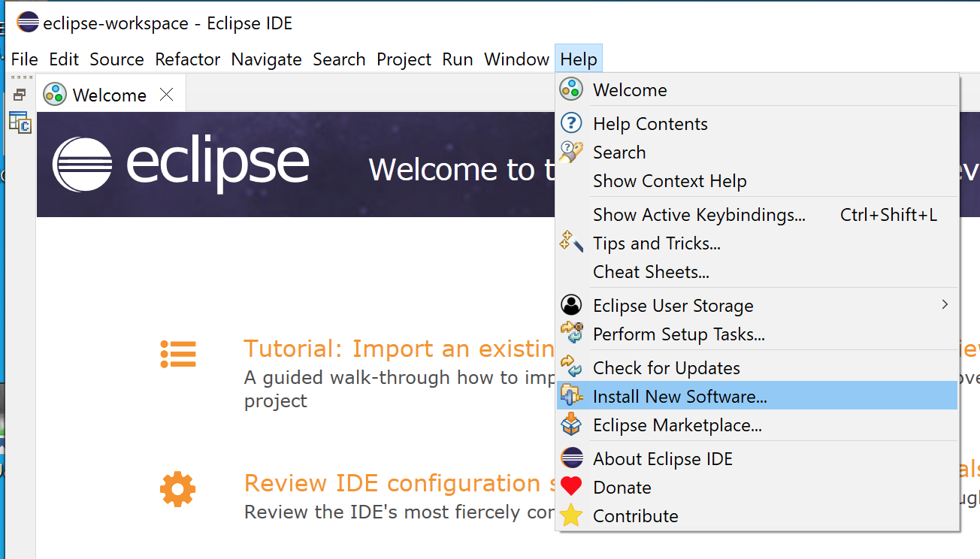This screenshot has height=559, width=980.
Task: Click the Search flashlight icon in Help menu
Action: (571, 152)
